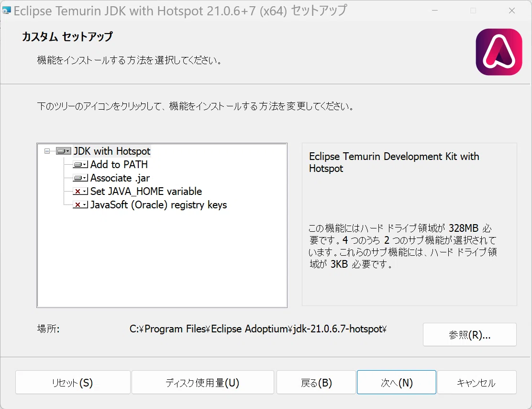Open ディスク使用量(U) disk usage
This screenshot has height=409, width=532.
[x=202, y=383]
